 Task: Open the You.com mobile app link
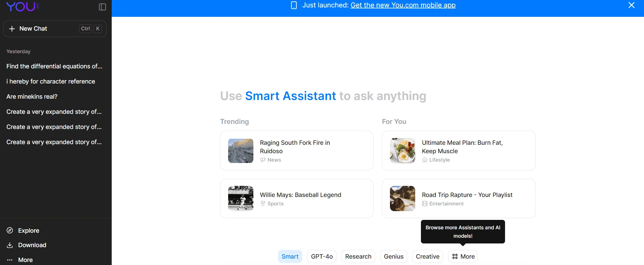tap(403, 5)
